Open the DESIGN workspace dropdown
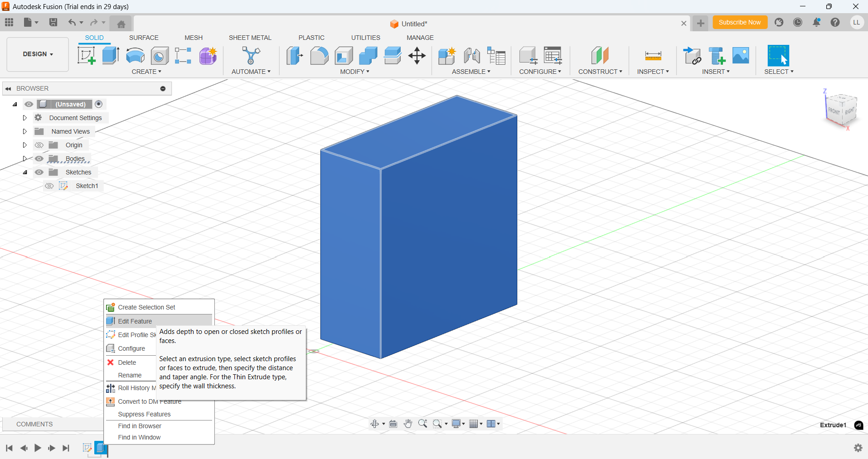Viewport: 868px width, 459px height. [x=38, y=54]
